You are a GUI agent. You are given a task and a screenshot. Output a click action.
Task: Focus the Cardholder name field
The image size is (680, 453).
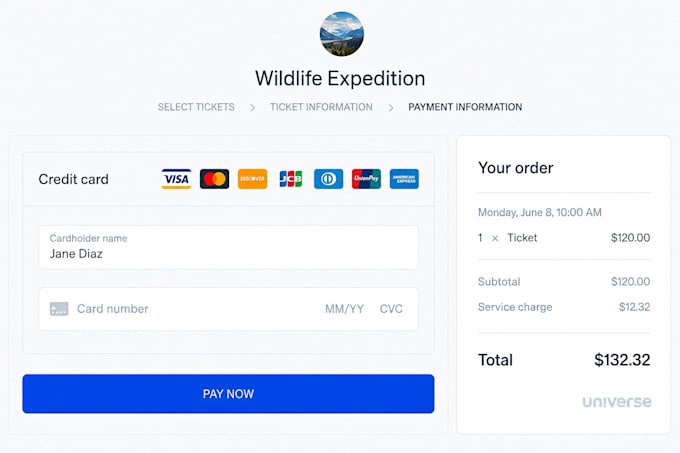(x=229, y=247)
